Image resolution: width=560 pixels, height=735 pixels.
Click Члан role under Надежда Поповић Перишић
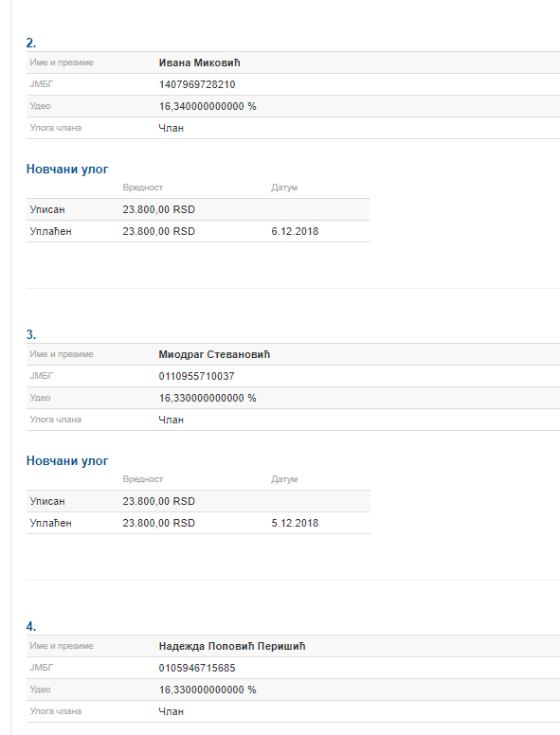coord(172,711)
